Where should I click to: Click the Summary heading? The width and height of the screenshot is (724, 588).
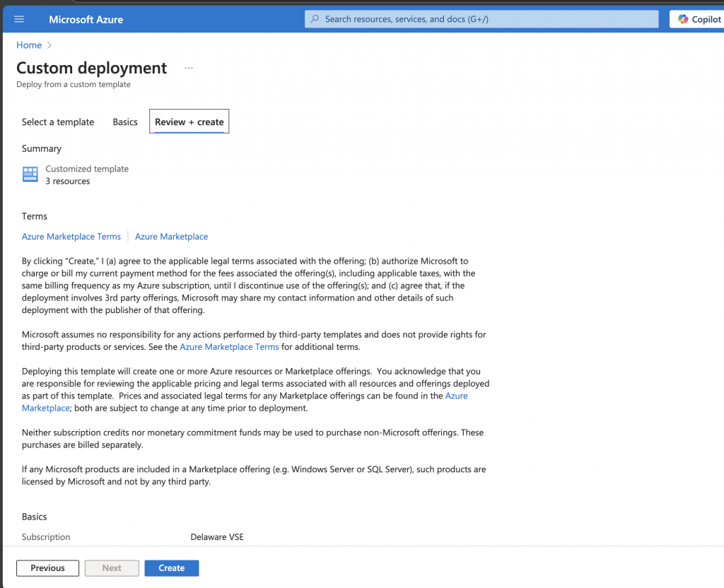(42, 148)
